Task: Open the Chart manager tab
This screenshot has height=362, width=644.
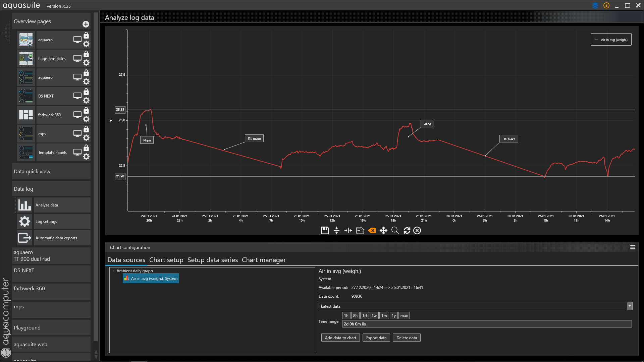Action: [264, 260]
